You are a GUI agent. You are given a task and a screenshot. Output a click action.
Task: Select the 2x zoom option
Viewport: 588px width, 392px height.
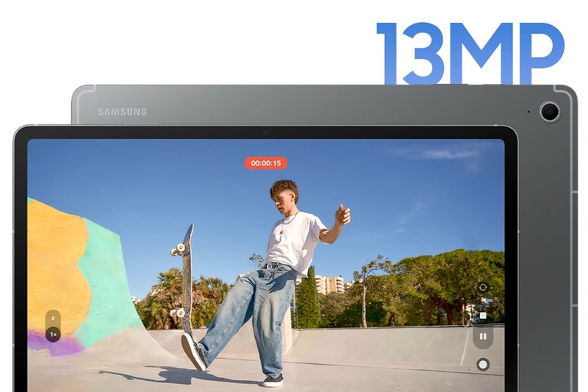[53, 318]
